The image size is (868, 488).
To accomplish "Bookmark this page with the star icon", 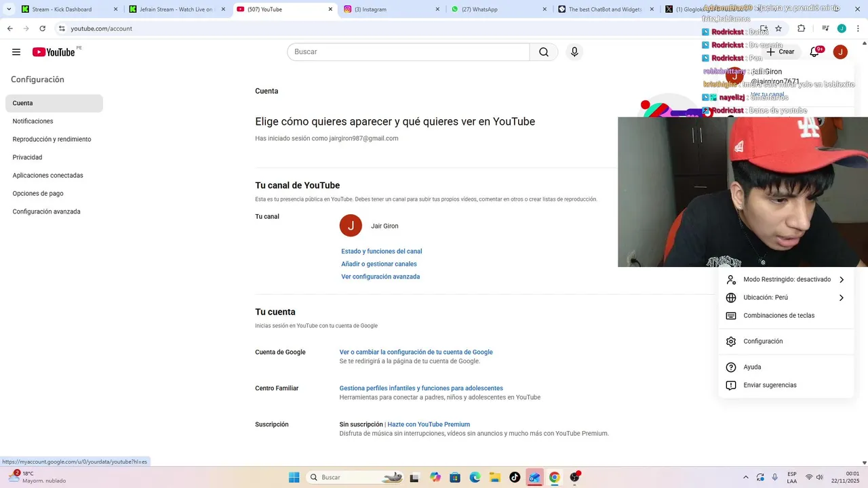I will coord(778,28).
